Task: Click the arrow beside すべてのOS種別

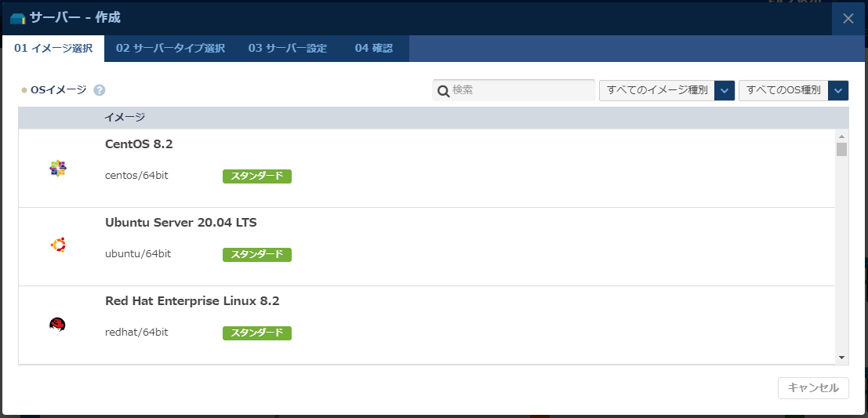Action: coord(839,91)
